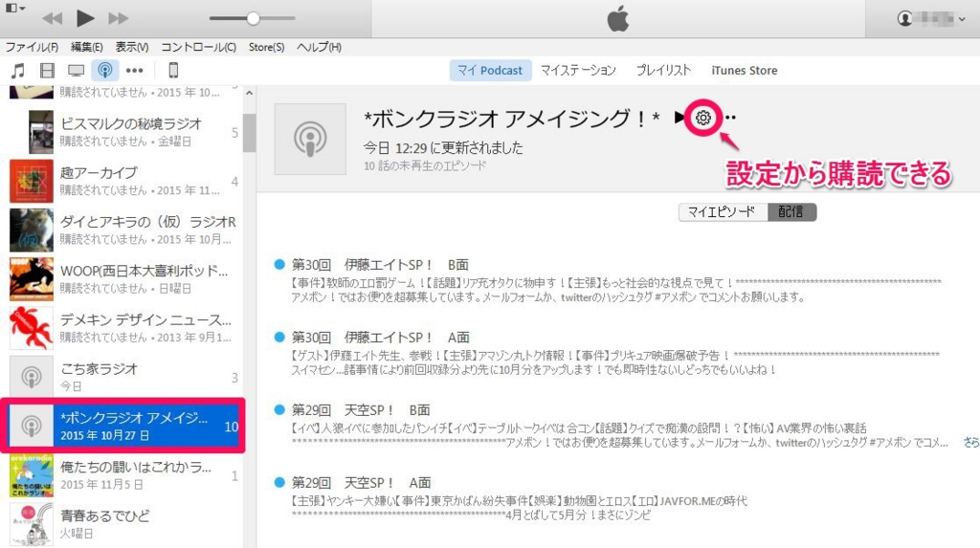The image size is (980, 548).
Task: Open the podcast settings gear icon
Action: pos(703,118)
